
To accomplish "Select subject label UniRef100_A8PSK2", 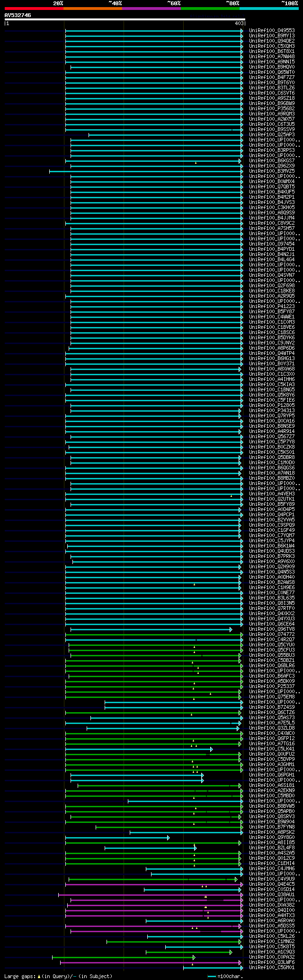I will [272, 832].
